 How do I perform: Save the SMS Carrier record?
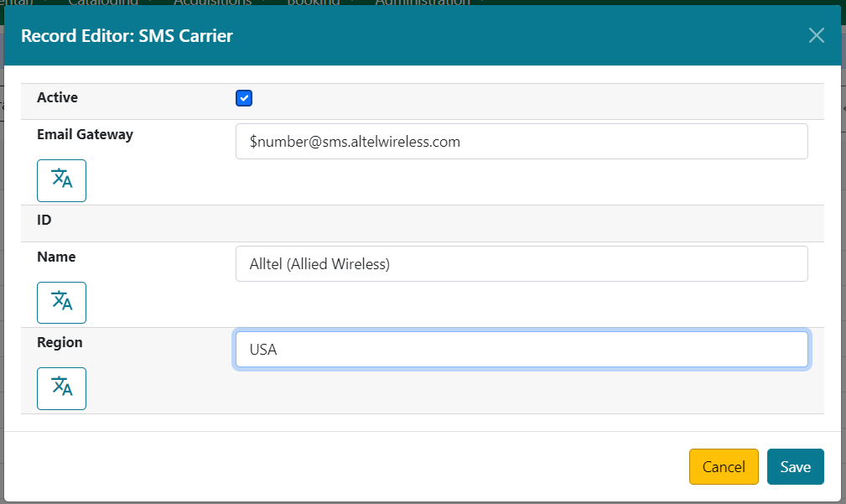coord(795,467)
